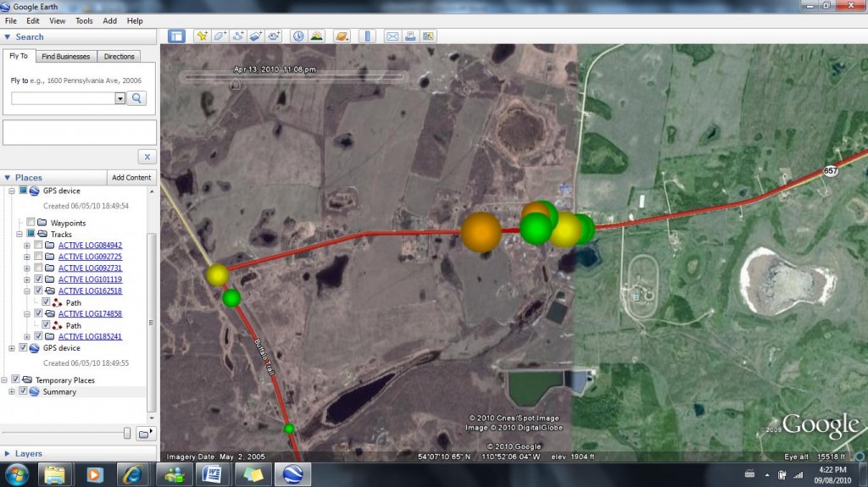Click into the Fly To input field
Viewport: 868px width, 487px height.
63,98
